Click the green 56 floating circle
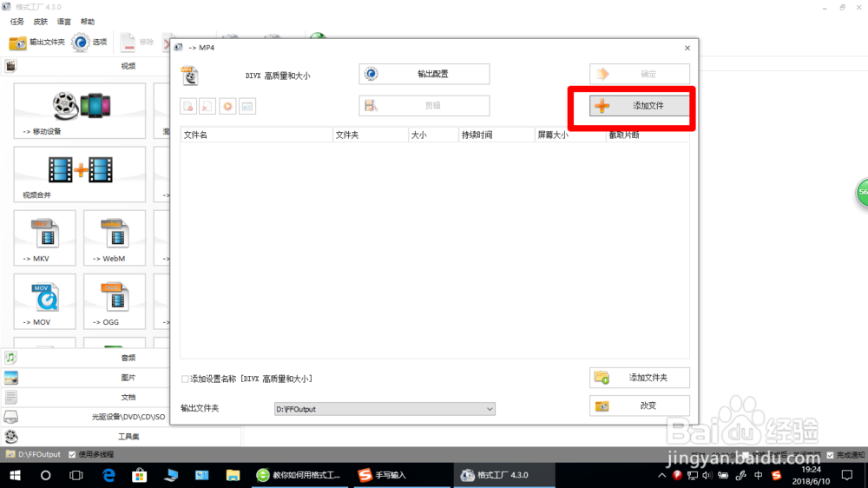 (862, 193)
